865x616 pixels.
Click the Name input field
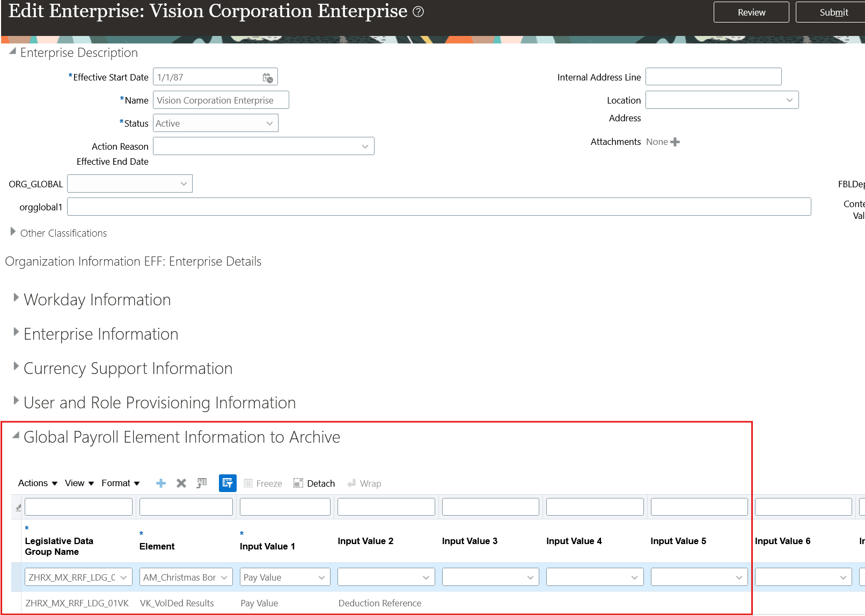click(221, 100)
